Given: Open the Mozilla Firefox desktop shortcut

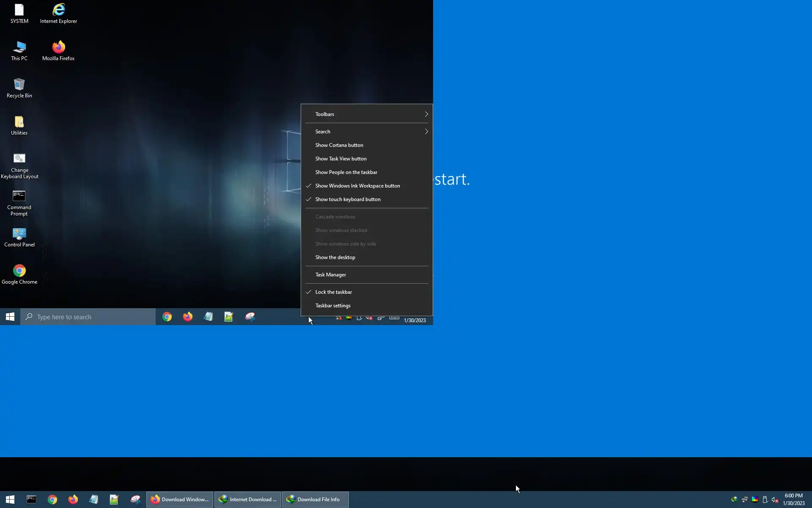Looking at the screenshot, I should click(x=58, y=50).
